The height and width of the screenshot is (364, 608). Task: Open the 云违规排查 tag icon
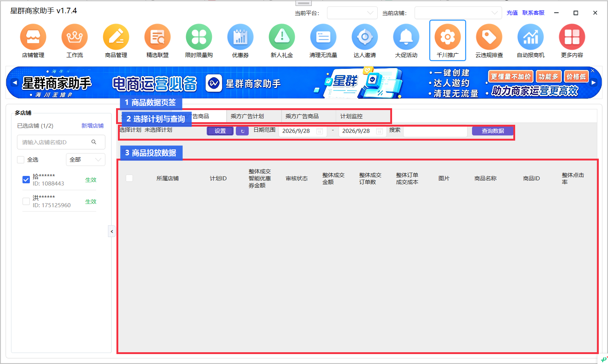(x=489, y=37)
